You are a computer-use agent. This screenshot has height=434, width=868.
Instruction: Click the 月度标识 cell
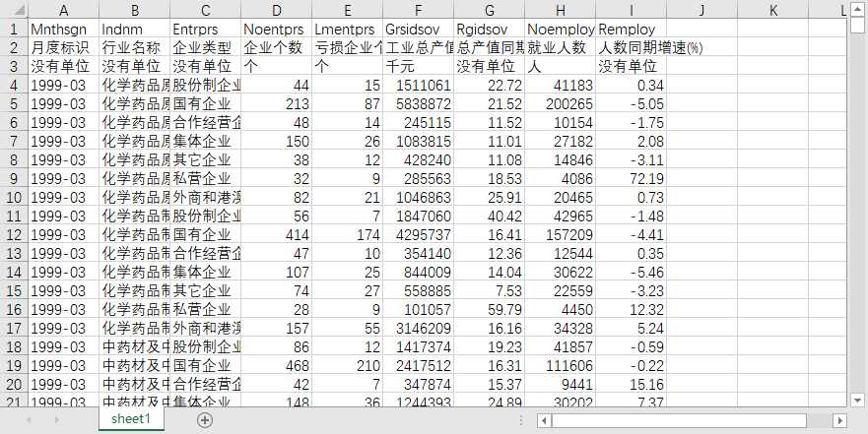pos(64,47)
